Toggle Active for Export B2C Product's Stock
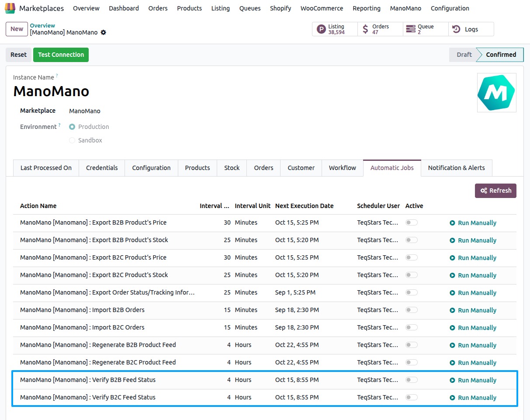The width and height of the screenshot is (530, 420). [412, 275]
